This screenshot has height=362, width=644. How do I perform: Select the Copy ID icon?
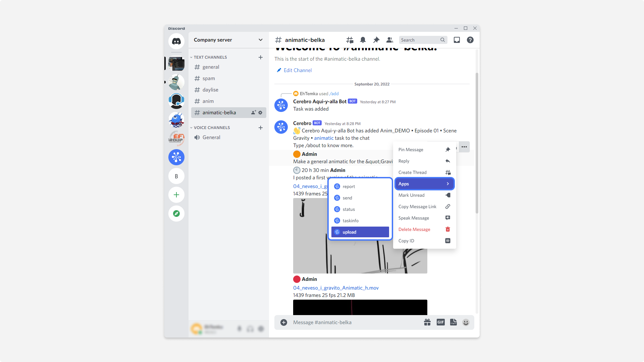448,240
